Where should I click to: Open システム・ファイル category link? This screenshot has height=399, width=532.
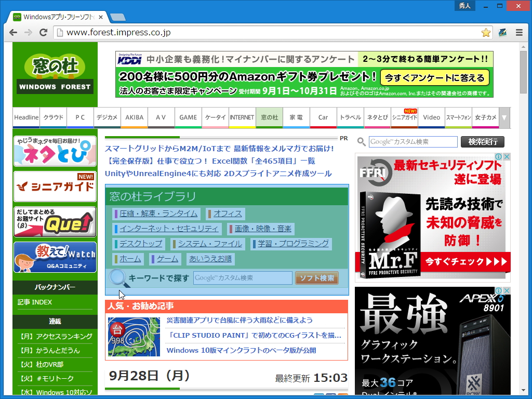(x=210, y=244)
